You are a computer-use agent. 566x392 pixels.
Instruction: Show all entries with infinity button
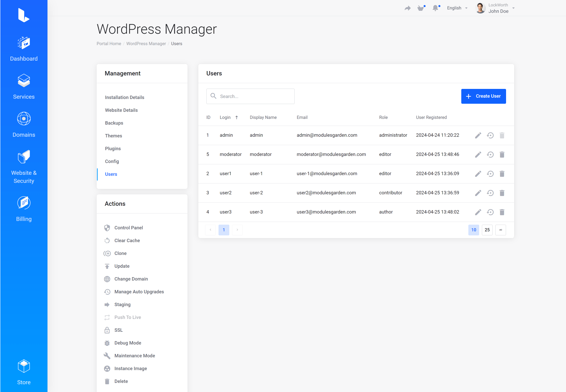click(501, 230)
